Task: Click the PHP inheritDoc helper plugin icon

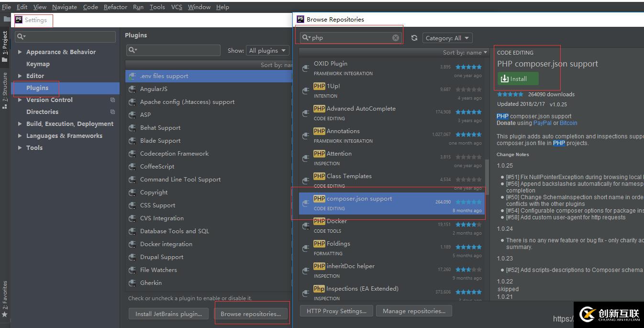Action: click(306, 271)
